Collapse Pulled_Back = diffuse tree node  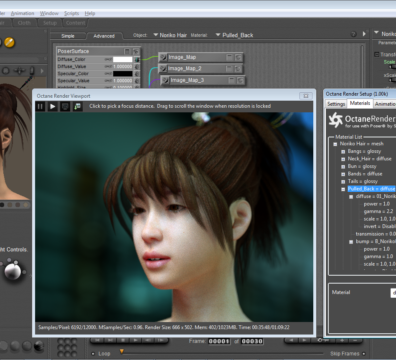coord(343,189)
